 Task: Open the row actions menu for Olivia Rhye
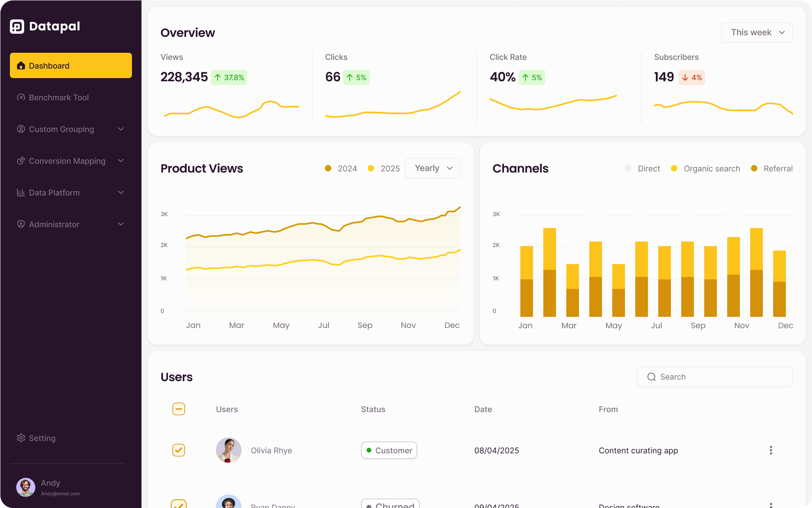tap(771, 450)
